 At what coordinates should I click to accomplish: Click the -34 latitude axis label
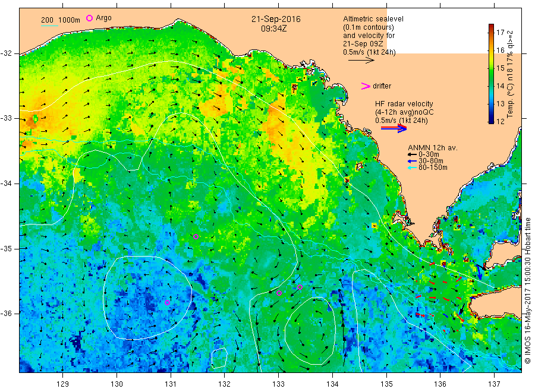tap(7, 184)
